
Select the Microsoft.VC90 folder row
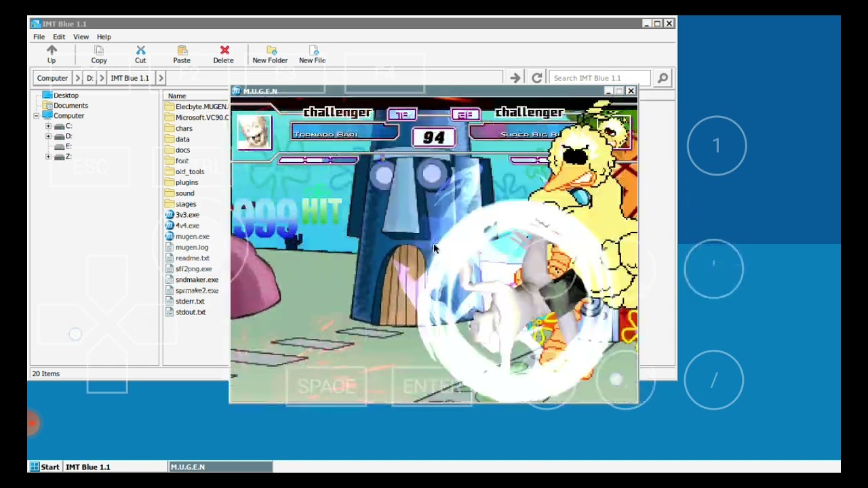(197, 117)
